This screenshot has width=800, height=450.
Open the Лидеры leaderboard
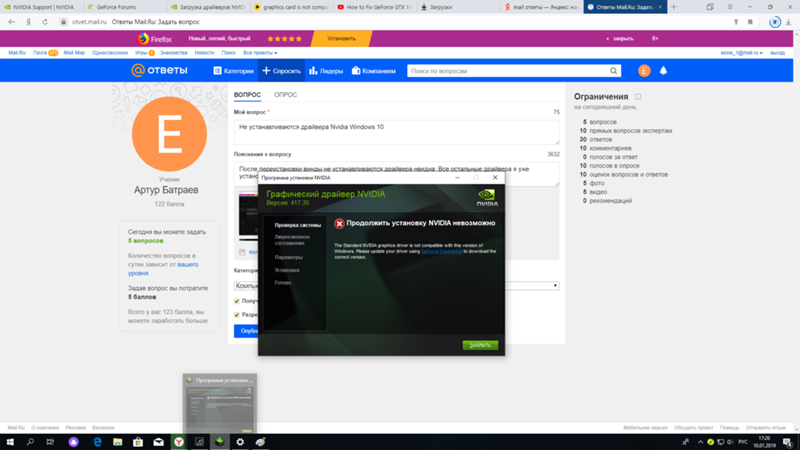(326, 71)
